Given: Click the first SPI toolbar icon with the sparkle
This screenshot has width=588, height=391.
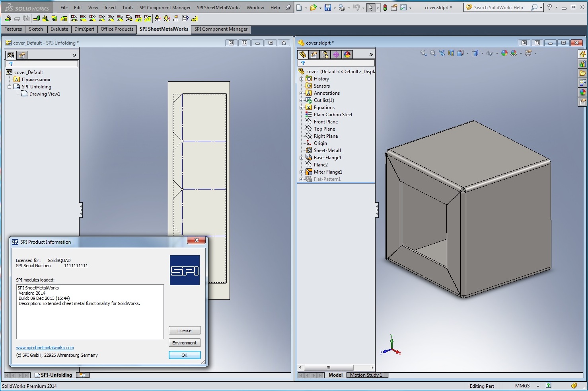Looking at the screenshot, I should point(8,18).
